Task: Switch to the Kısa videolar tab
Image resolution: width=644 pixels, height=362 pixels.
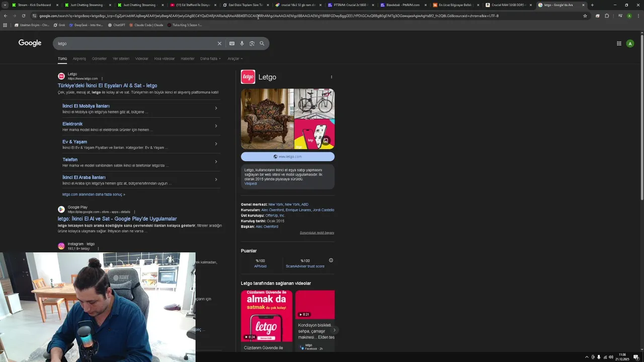Action: 165,59
